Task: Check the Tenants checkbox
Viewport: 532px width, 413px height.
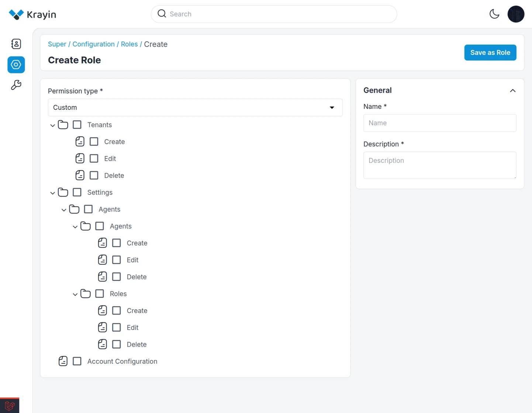Action: coord(77,125)
